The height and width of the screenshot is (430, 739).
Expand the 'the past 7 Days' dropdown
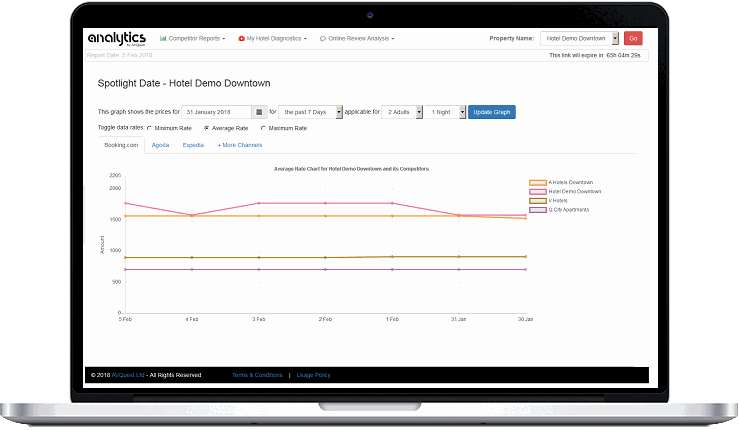pos(310,112)
